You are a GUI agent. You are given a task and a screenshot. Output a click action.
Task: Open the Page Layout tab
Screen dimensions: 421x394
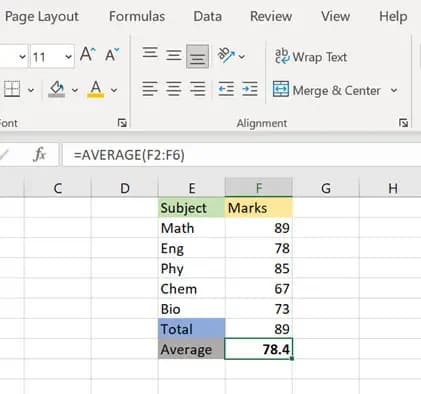tap(42, 16)
